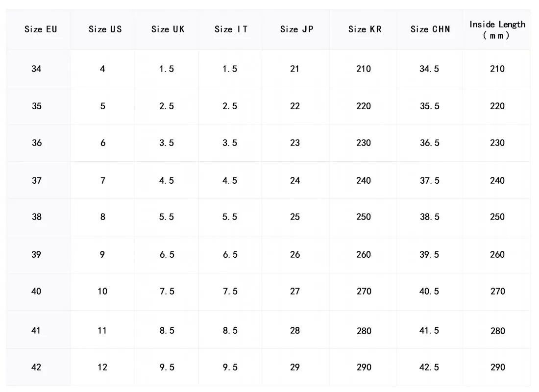Select EU size 34 cell
Screen dimensions: 539x392
(x=37, y=69)
